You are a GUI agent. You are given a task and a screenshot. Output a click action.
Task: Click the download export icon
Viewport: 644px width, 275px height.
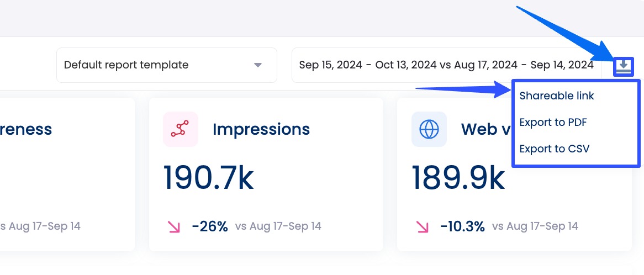click(624, 67)
